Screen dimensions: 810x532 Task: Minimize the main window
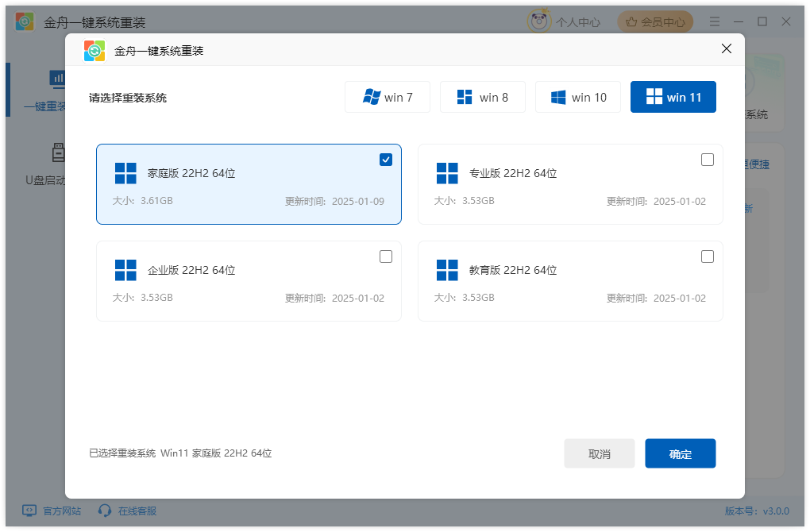click(739, 21)
